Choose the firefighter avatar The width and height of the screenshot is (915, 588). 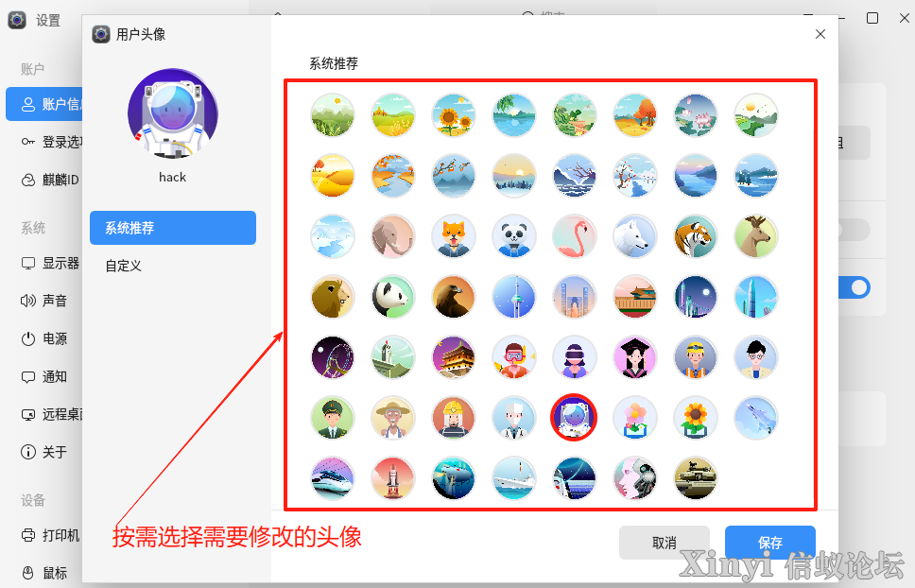click(x=454, y=418)
